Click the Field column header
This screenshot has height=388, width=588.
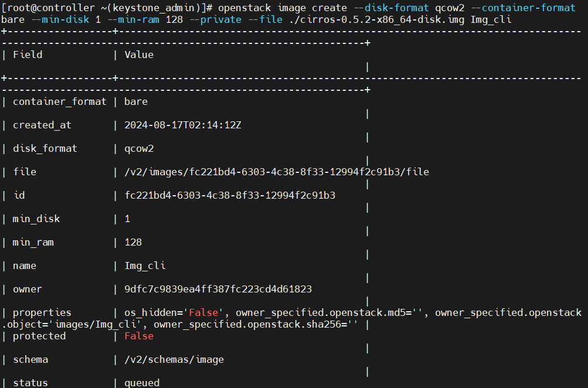tap(28, 55)
